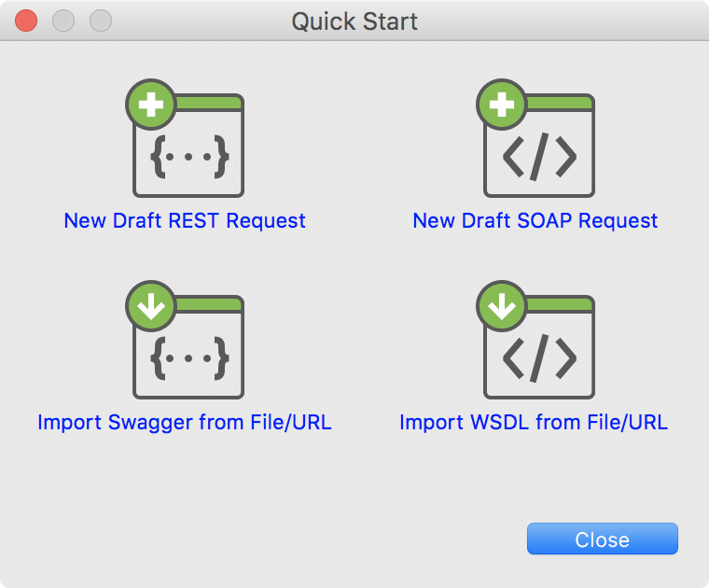This screenshot has width=709, height=588.
Task: Click the Import WSDL window icon
Action: [x=537, y=346]
